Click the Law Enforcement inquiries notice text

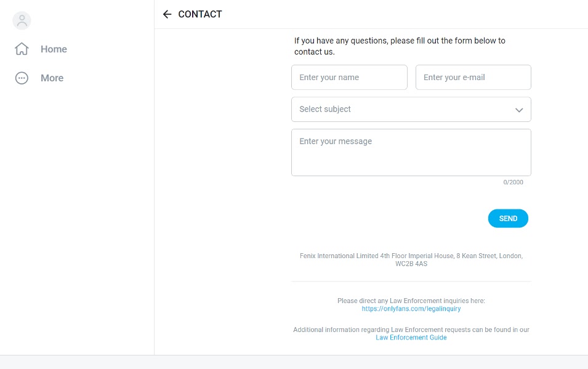411,301
